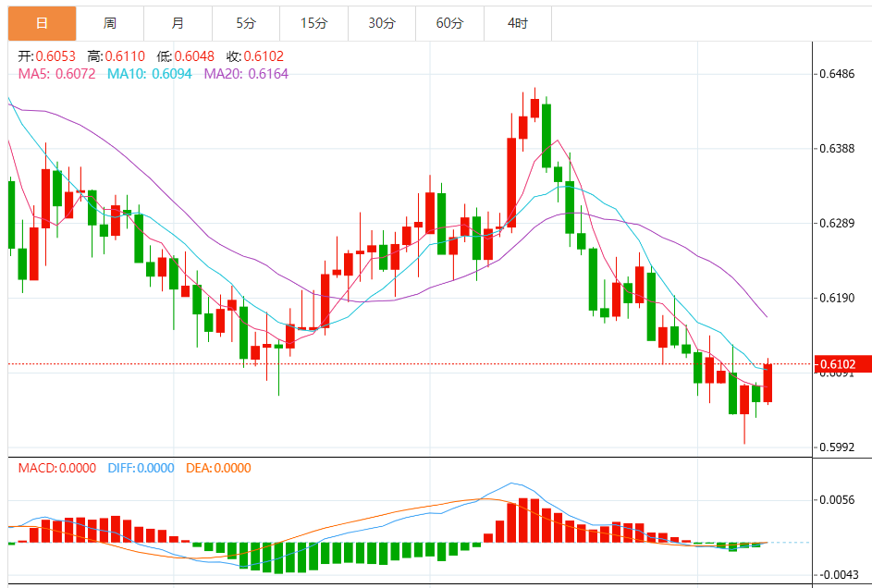Click the MACD:0.0000 label
The width and height of the screenshot is (872, 588).
click(56, 468)
